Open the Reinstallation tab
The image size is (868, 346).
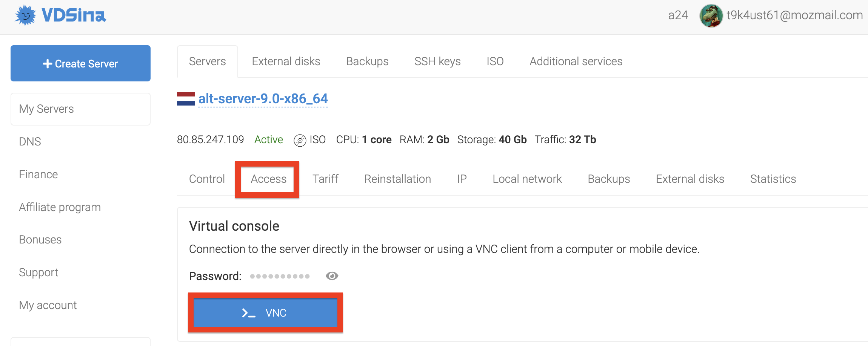pos(397,179)
